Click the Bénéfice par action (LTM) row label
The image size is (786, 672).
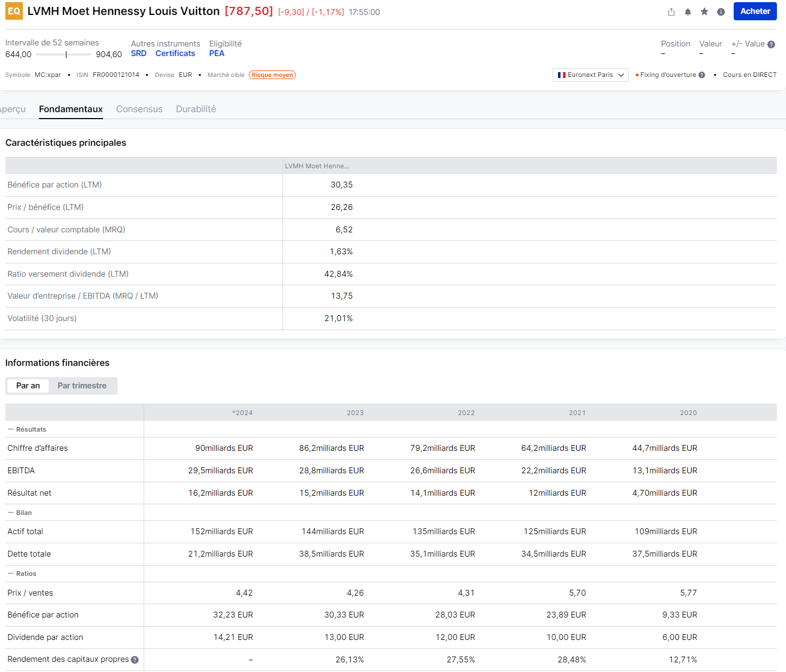[54, 185]
